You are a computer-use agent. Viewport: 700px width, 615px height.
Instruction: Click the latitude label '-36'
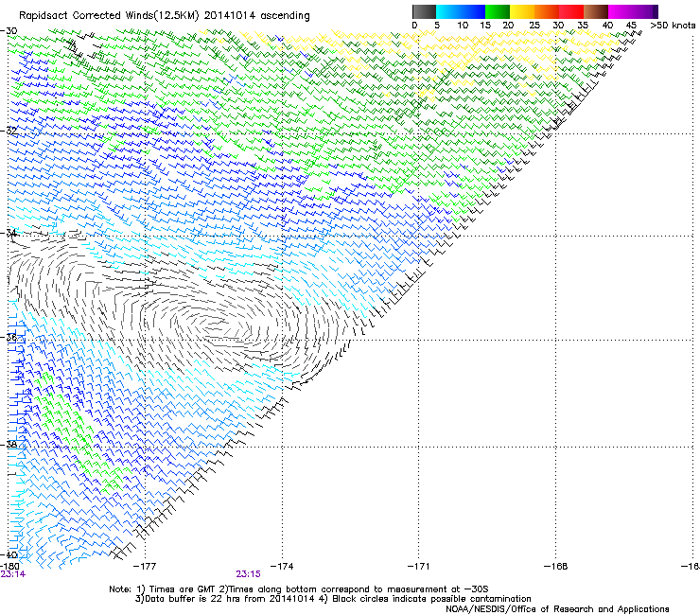click(x=9, y=337)
